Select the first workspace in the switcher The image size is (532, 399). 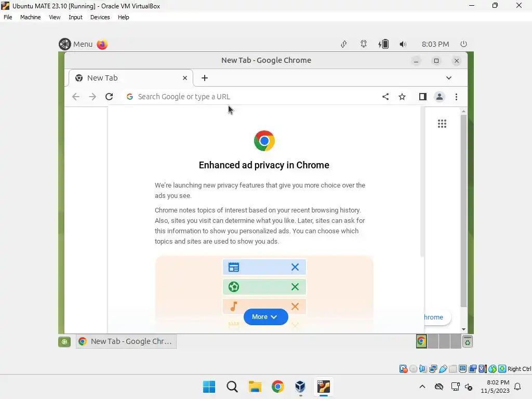pyautogui.click(x=421, y=341)
